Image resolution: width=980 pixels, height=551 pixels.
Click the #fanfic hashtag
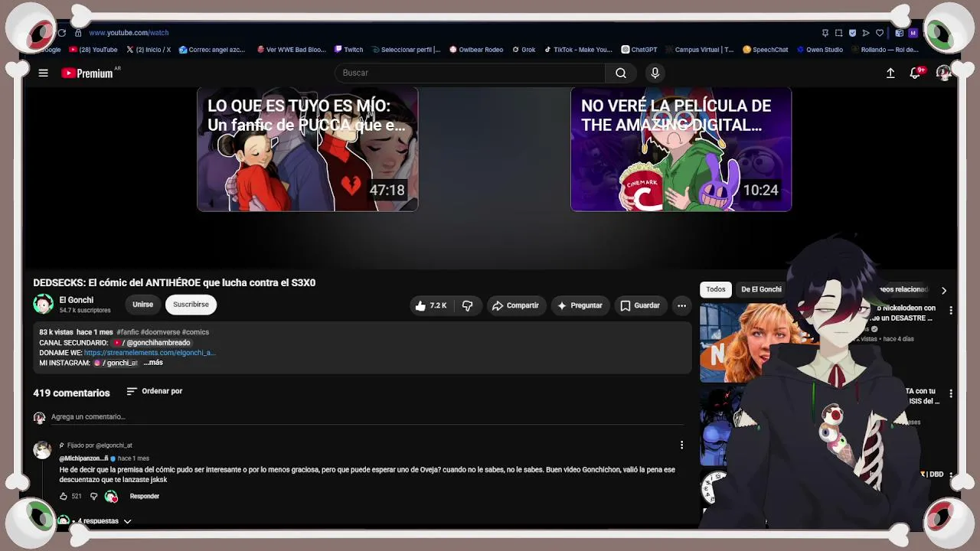coord(128,332)
